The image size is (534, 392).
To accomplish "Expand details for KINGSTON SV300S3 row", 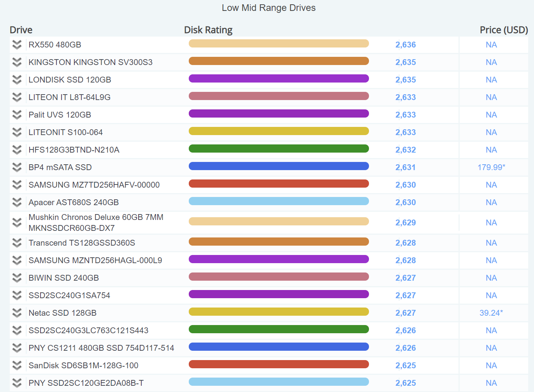I will pyautogui.click(x=17, y=62).
